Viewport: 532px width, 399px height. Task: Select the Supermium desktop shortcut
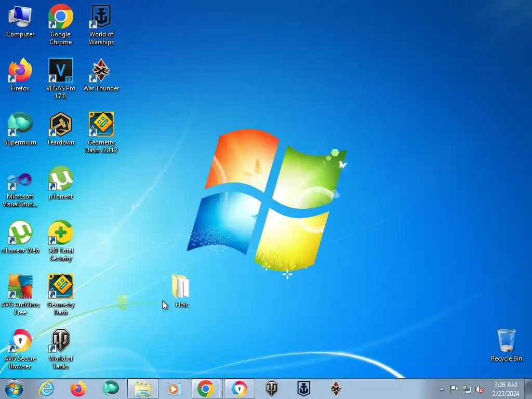(x=20, y=129)
